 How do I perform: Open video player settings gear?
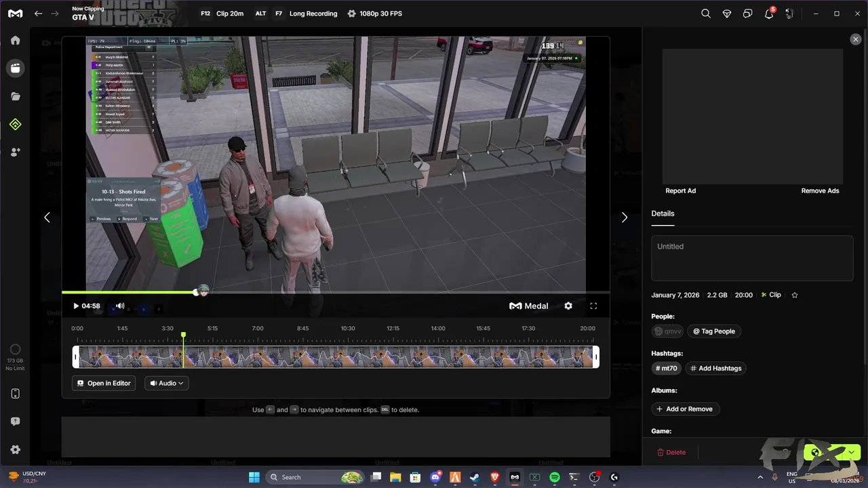(x=568, y=306)
